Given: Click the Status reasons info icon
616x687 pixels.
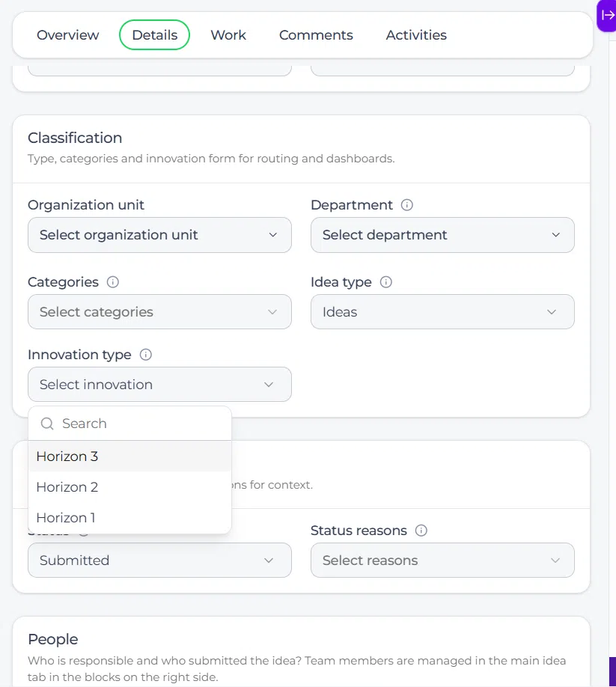Looking at the screenshot, I should point(421,531).
